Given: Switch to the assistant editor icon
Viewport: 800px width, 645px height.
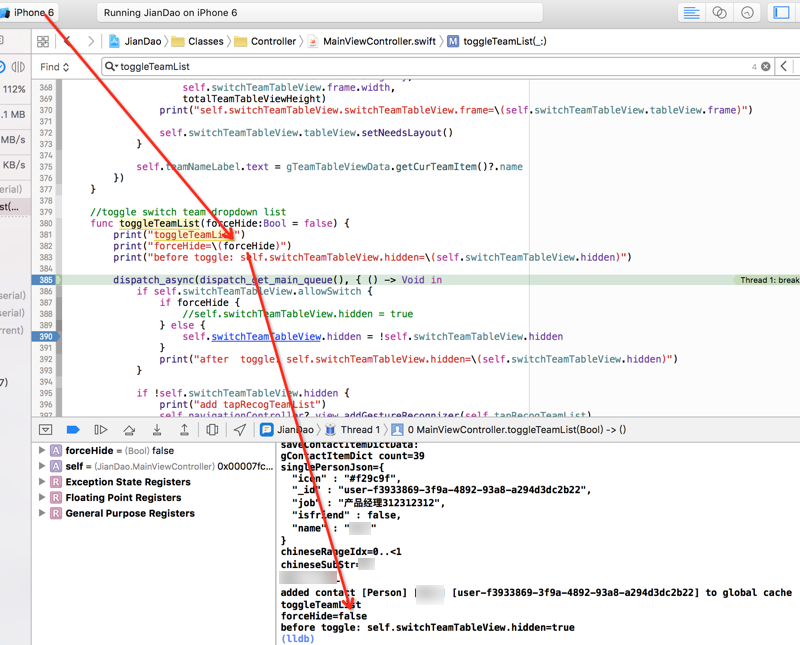Looking at the screenshot, I should point(719,13).
